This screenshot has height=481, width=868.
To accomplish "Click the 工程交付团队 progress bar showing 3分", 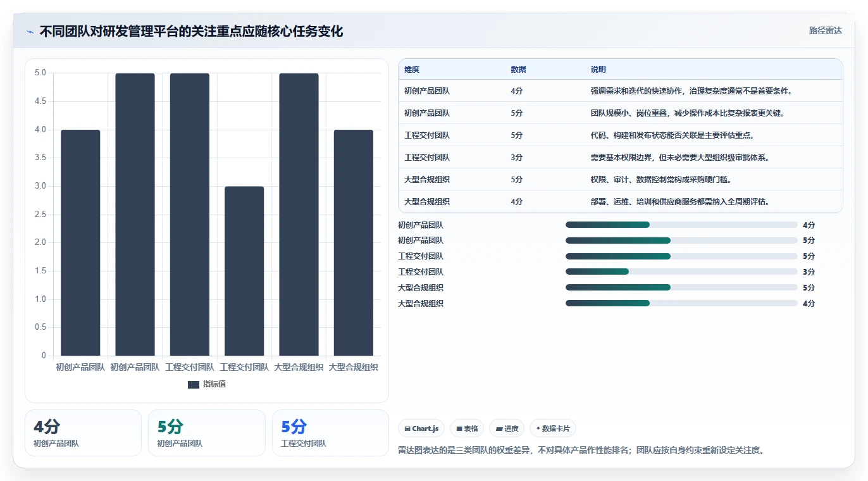I will click(681, 272).
